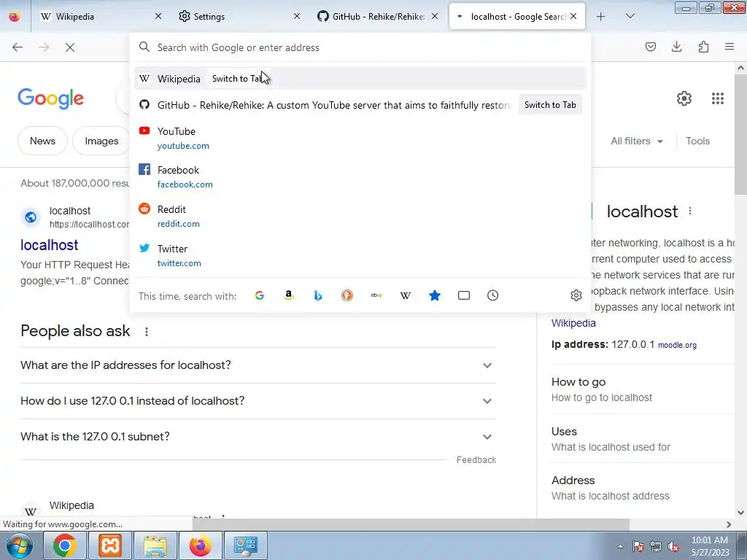The width and height of the screenshot is (747, 560).
Task: Open the Firefox application menu
Action: coord(729,47)
